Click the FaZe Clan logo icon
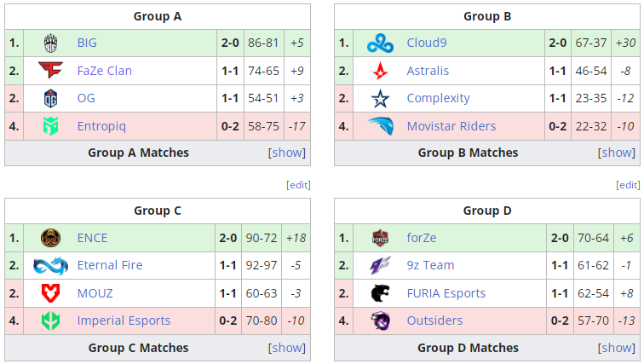 point(51,71)
